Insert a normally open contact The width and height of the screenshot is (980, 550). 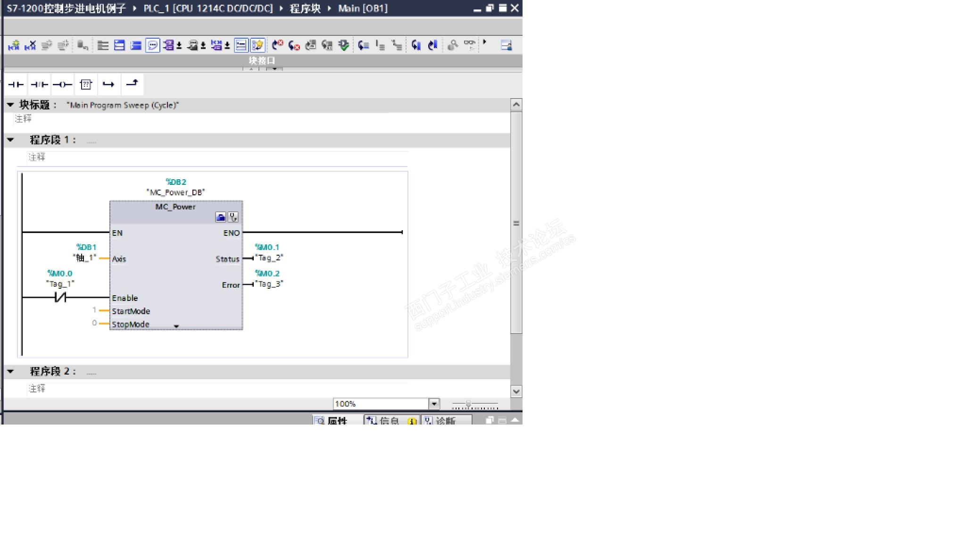tap(16, 85)
